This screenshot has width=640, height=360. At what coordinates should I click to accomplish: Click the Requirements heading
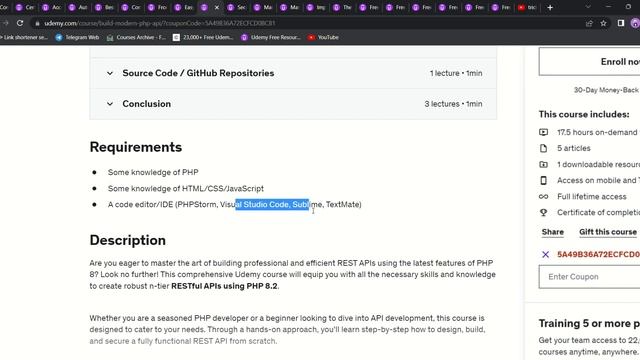click(136, 147)
